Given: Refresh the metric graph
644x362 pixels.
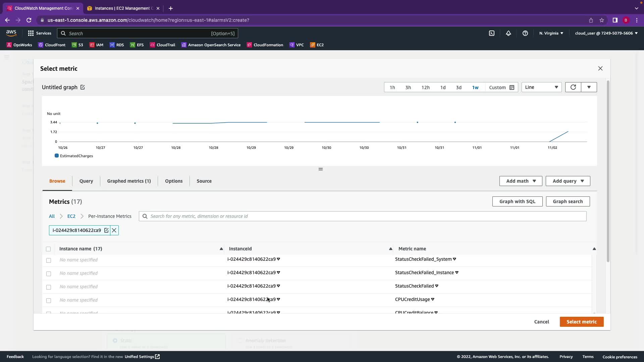Looking at the screenshot, I should (573, 87).
